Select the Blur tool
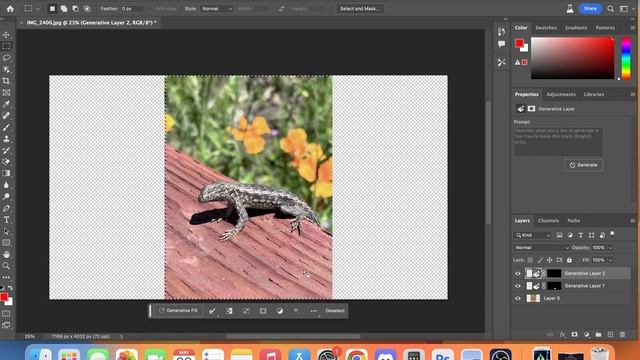The height and width of the screenshot is (360, 640). click(x=6, y=185)
